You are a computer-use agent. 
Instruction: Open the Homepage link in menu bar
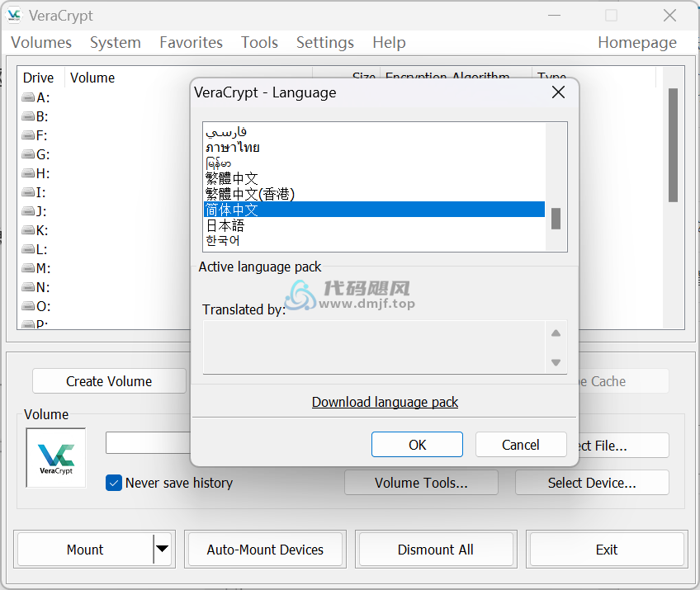(x=637, y=42)
